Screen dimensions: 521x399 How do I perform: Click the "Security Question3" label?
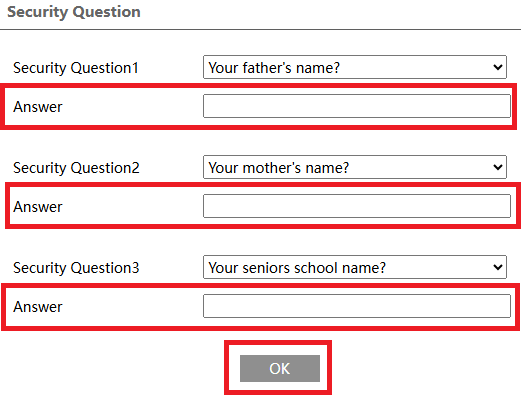(76, 268)
